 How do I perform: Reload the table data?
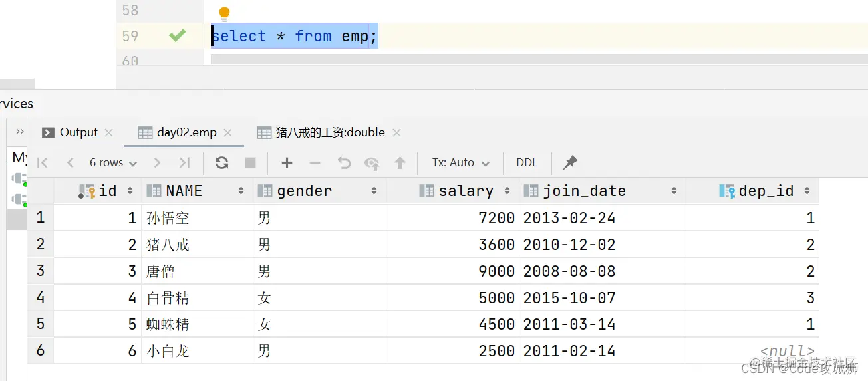tap(222, 163)
